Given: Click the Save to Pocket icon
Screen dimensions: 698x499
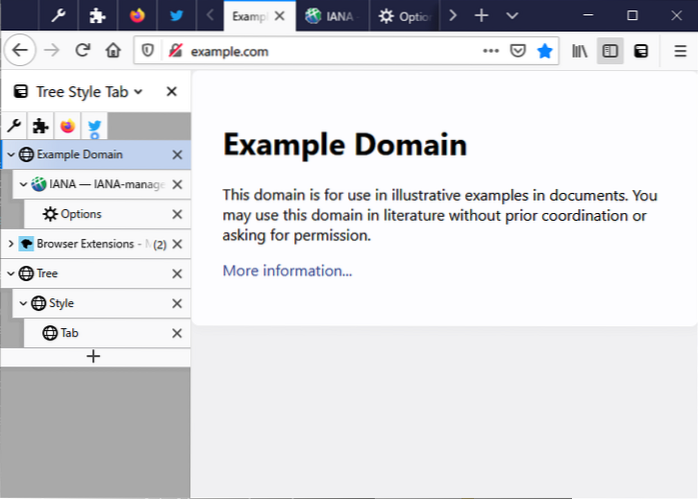Looking at the screenshot, I should tap(518, 51).
